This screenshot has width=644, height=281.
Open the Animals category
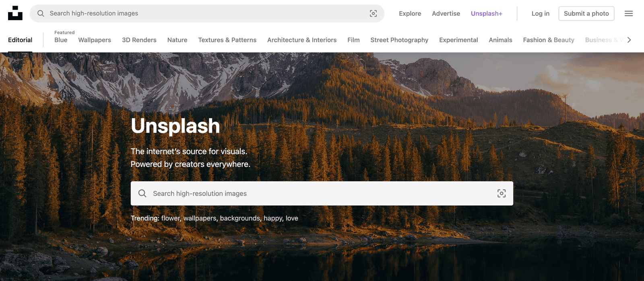500,40
